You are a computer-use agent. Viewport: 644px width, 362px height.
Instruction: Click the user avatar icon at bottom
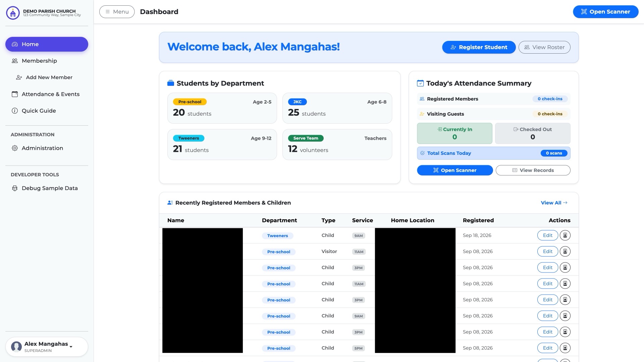point(16,347)
